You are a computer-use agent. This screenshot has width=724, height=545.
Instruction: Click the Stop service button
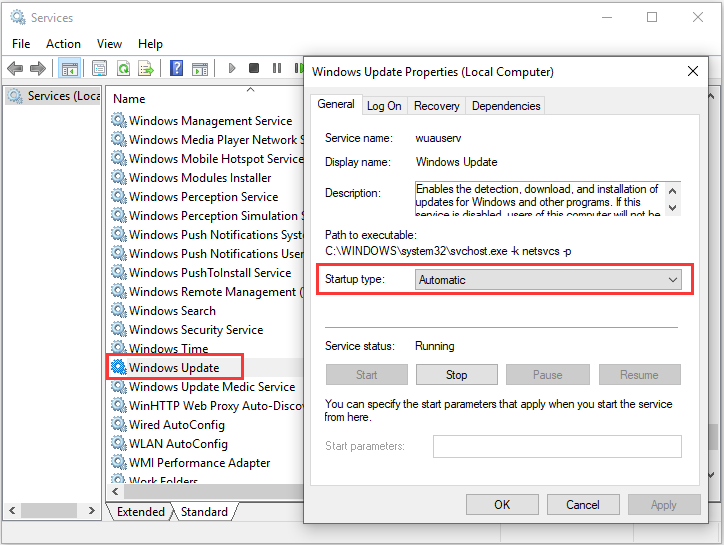tap(457, 375)
